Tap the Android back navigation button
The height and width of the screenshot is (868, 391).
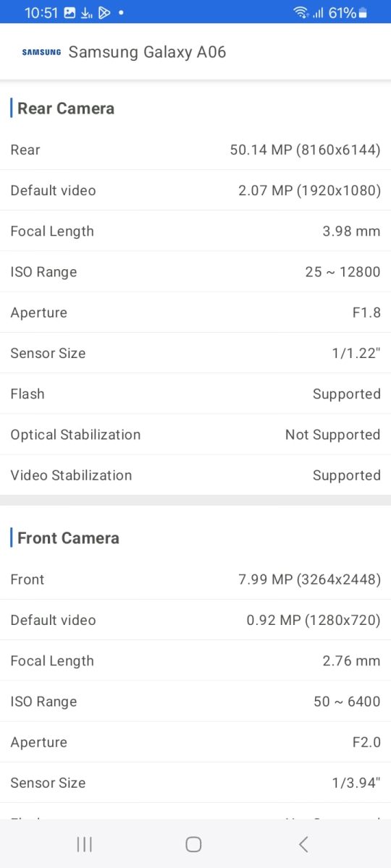[x=303, y=843]
